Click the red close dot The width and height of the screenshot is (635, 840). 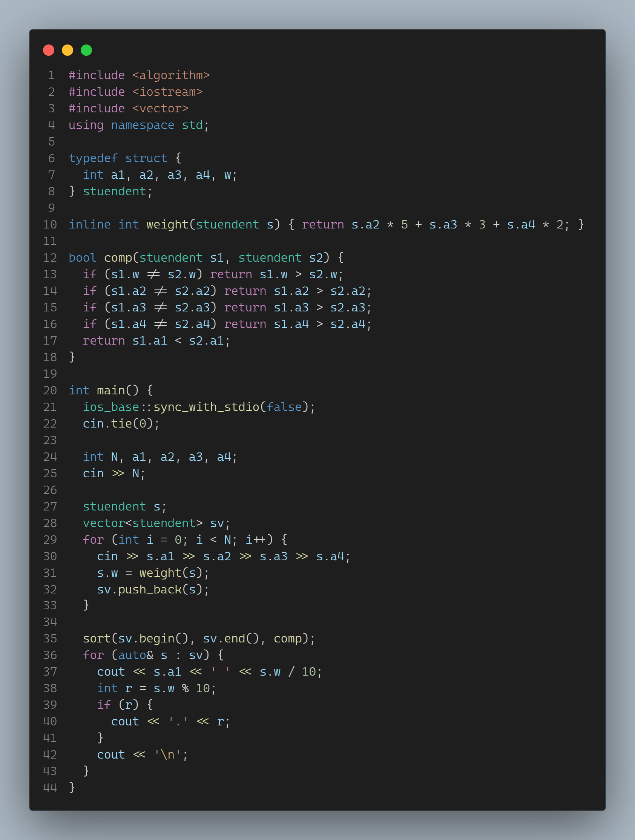tap(49, 50)
